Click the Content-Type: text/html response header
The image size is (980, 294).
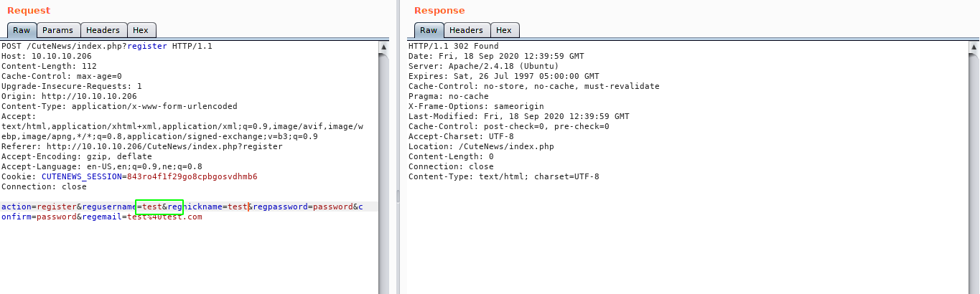coord(504,176)
